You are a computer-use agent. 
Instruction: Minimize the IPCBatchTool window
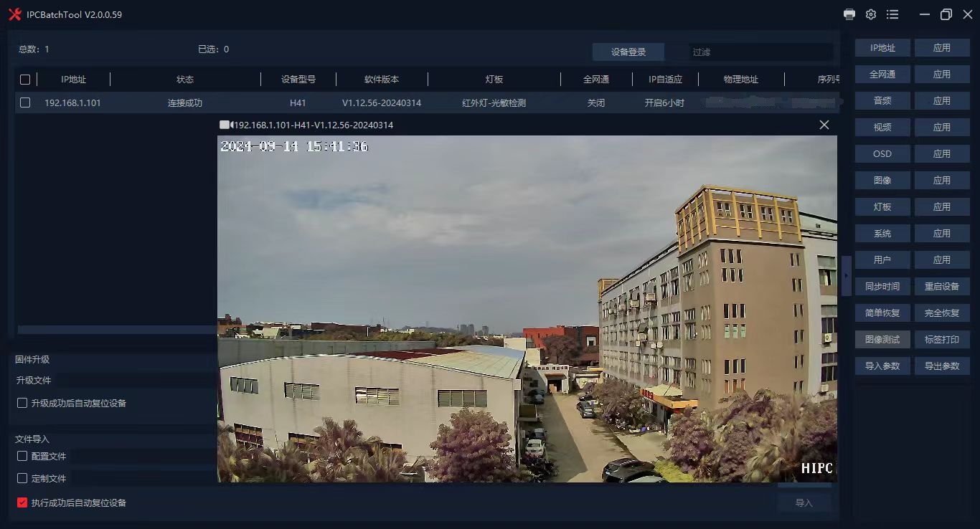click(x=925, y=14)
